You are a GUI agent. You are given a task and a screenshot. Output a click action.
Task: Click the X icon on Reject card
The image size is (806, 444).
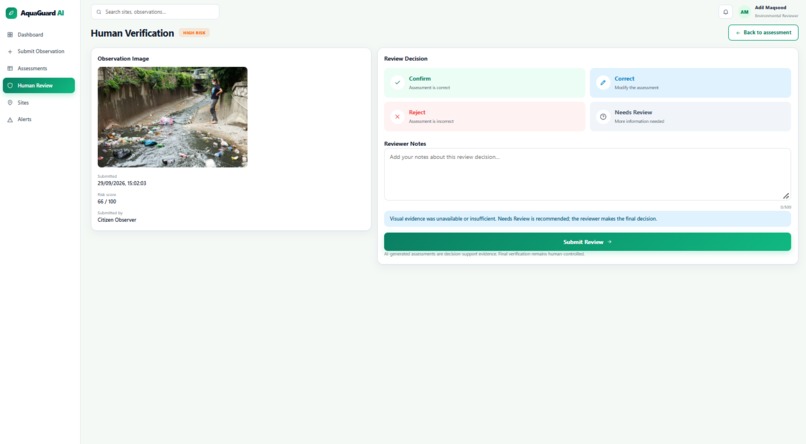[397, 117]
